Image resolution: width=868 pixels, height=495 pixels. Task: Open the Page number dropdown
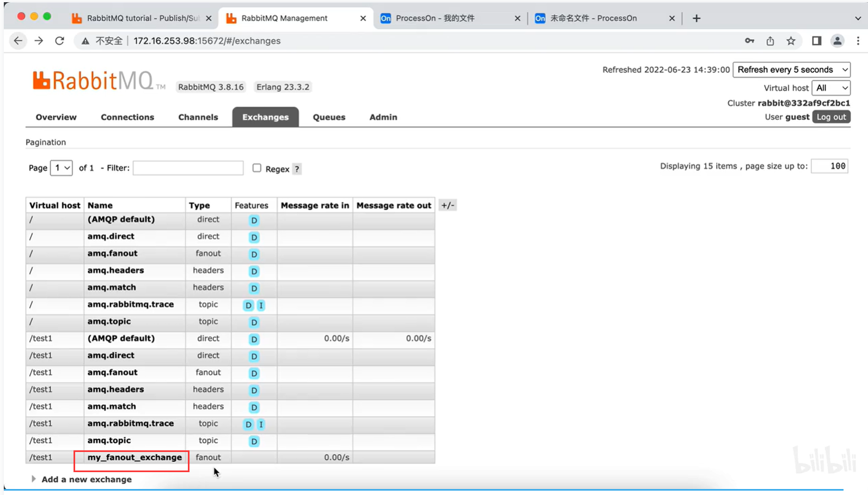tap(62, 168)
